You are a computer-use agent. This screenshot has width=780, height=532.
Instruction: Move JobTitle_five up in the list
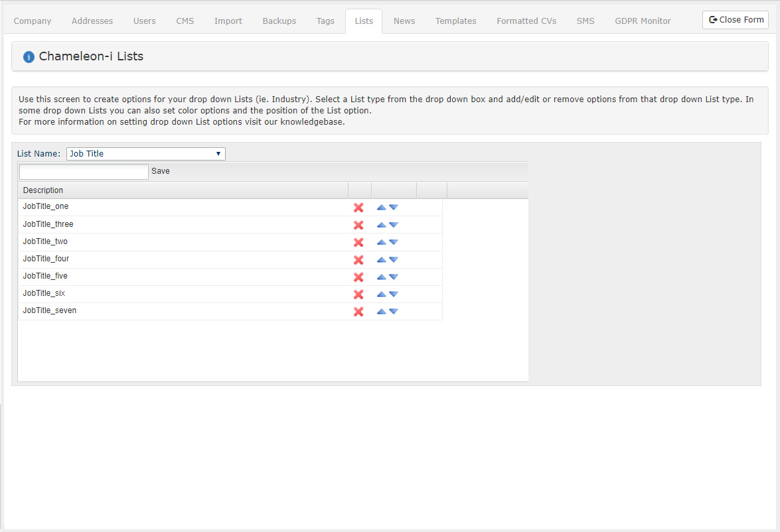(x=382, y=277)
